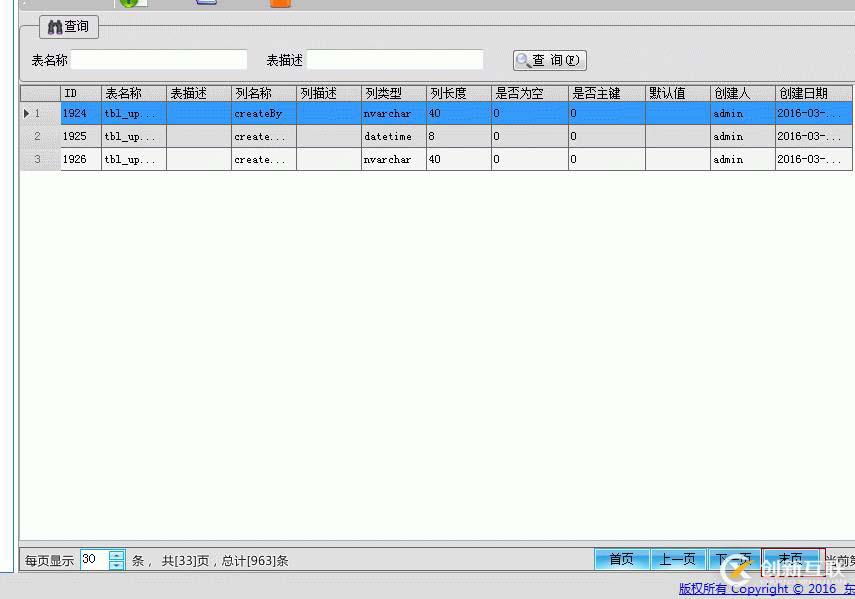
Task: Jump to 末页 last page
Action: pyautogui.click(x=791, y=559)
